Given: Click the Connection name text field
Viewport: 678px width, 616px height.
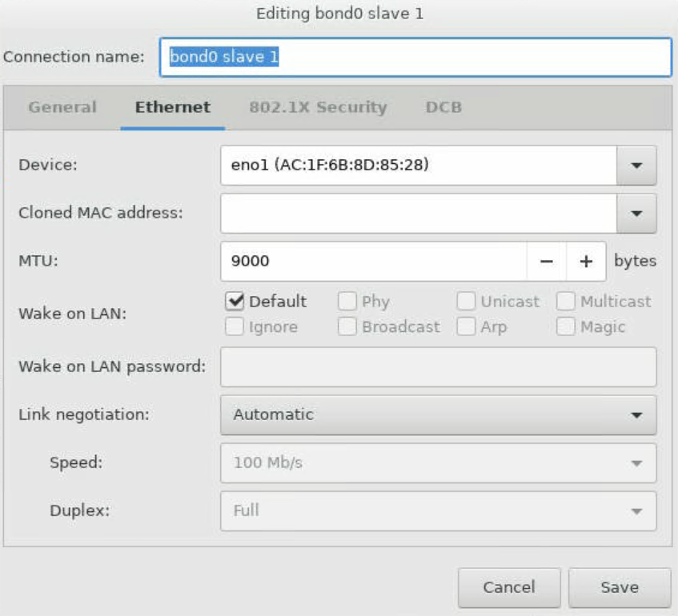Looking at the screenshot, I should [415, 57].
